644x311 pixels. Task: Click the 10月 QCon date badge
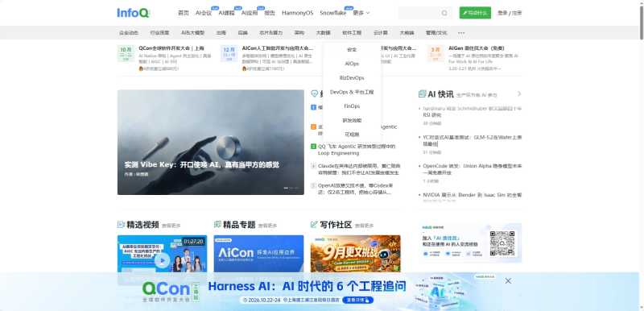(126, 54)
